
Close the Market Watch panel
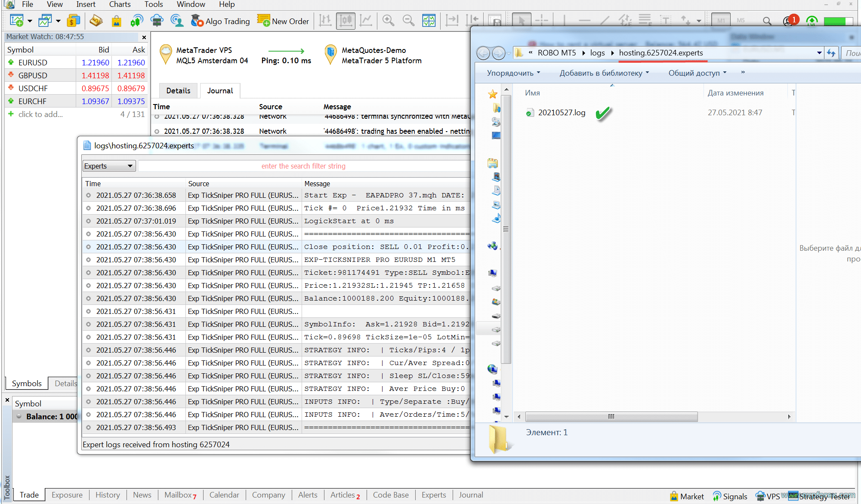point(144,37)
